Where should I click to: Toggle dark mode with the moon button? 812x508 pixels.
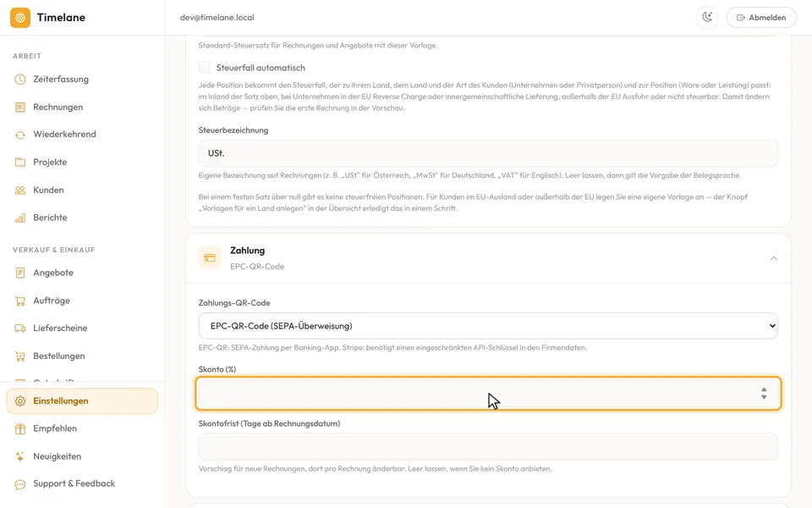[x=707, y=18]
